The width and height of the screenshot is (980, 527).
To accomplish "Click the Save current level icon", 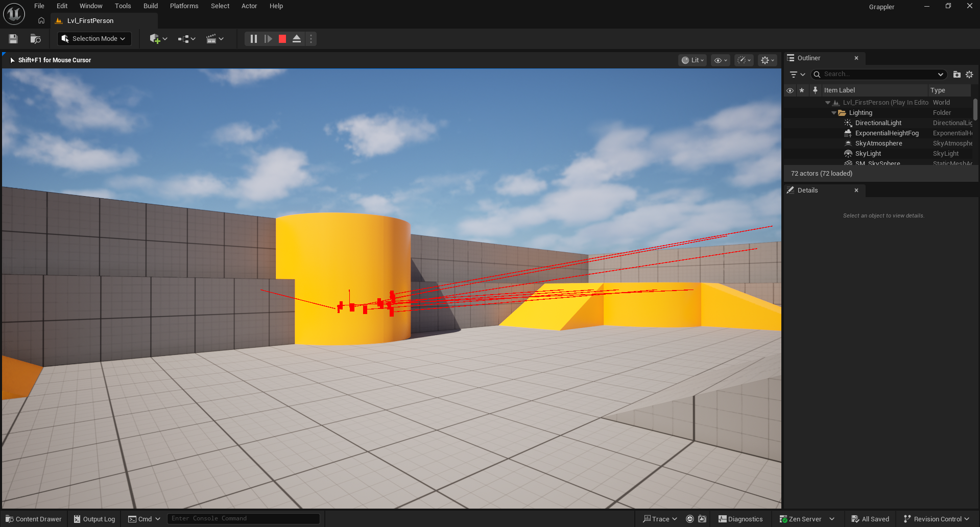I will [x=13, y=39].
